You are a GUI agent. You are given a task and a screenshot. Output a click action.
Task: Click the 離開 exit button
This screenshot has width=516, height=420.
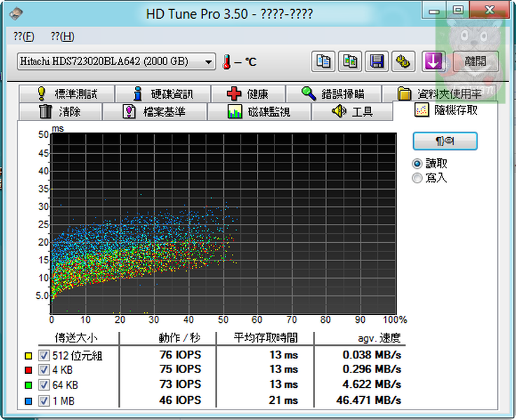click(x=475, y=62)
